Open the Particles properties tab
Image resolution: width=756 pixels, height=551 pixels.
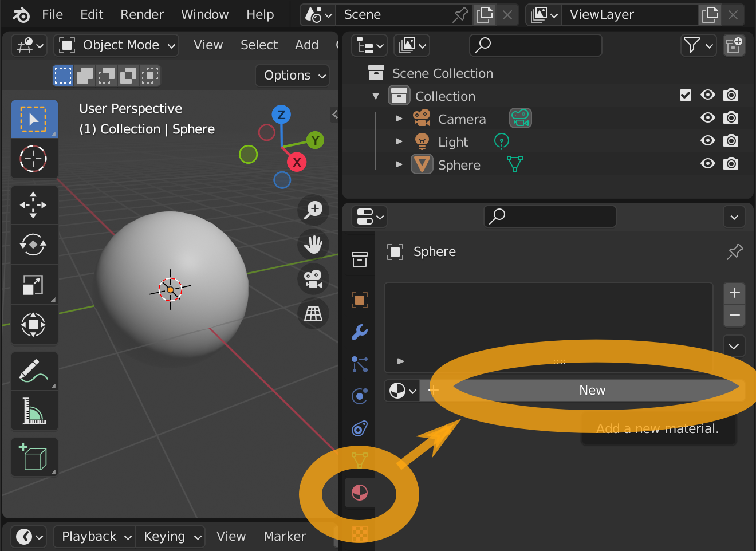click(x=360, y=364)
